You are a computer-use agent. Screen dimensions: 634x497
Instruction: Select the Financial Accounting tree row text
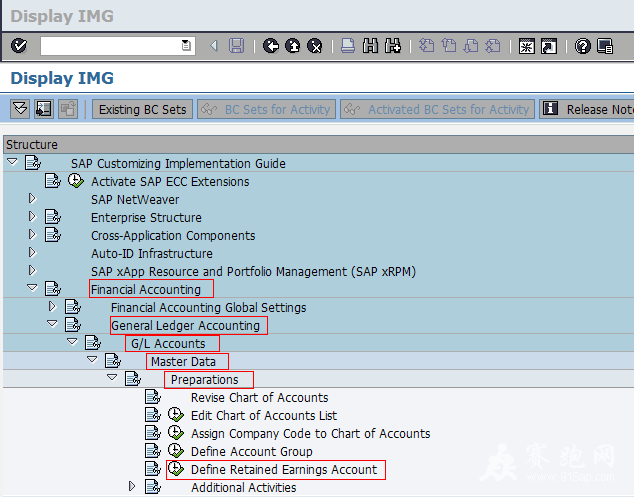click(x=146, y=290)
